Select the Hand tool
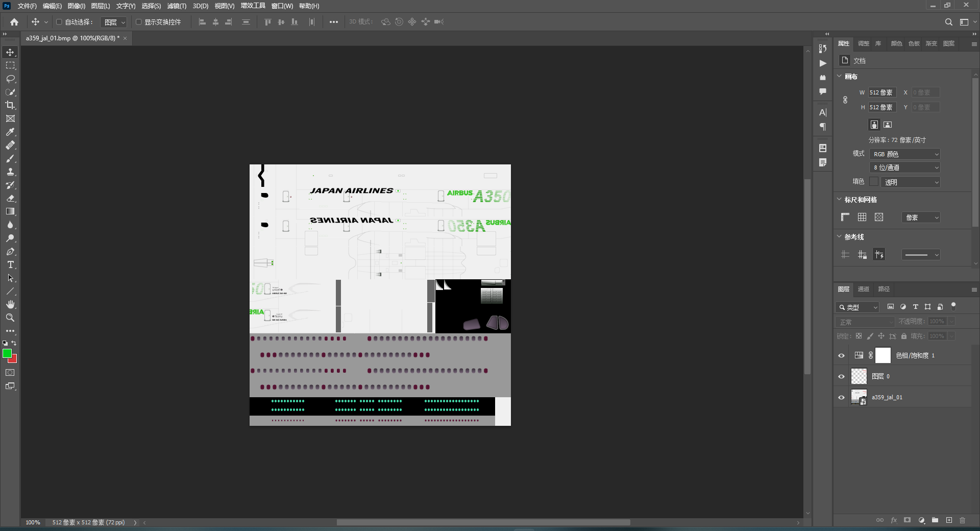 pos(10,304)
